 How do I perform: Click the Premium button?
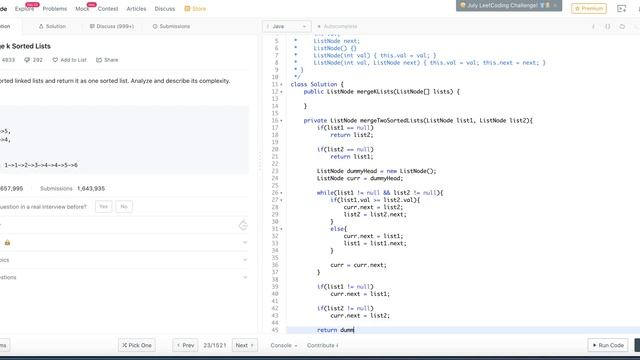[589, 9]
